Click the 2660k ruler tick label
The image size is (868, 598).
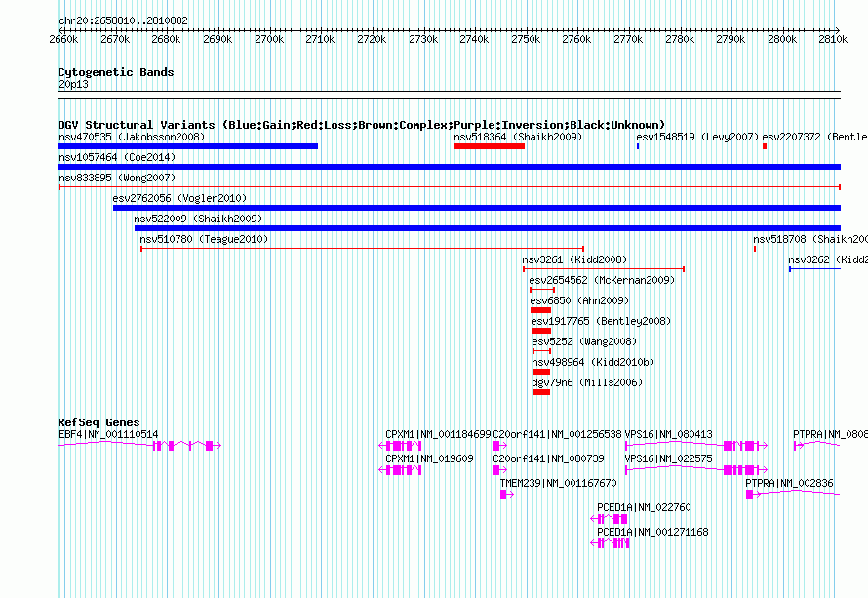63,39
